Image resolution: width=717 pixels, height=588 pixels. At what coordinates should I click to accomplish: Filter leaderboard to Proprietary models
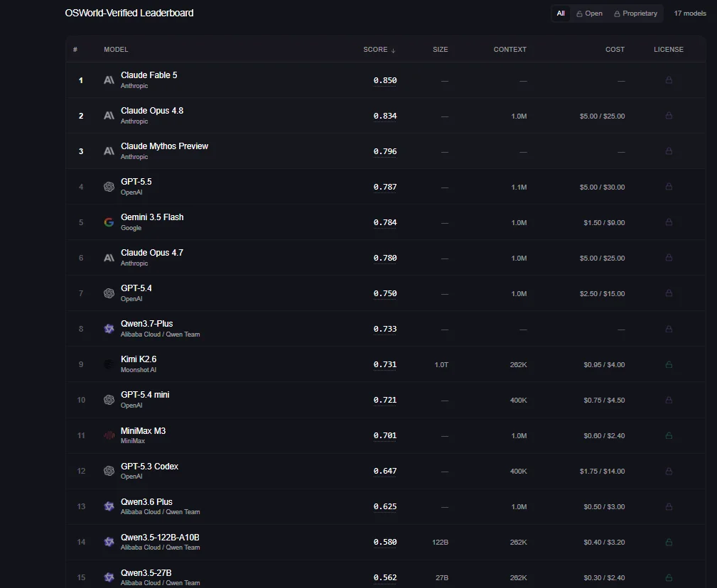635,13
